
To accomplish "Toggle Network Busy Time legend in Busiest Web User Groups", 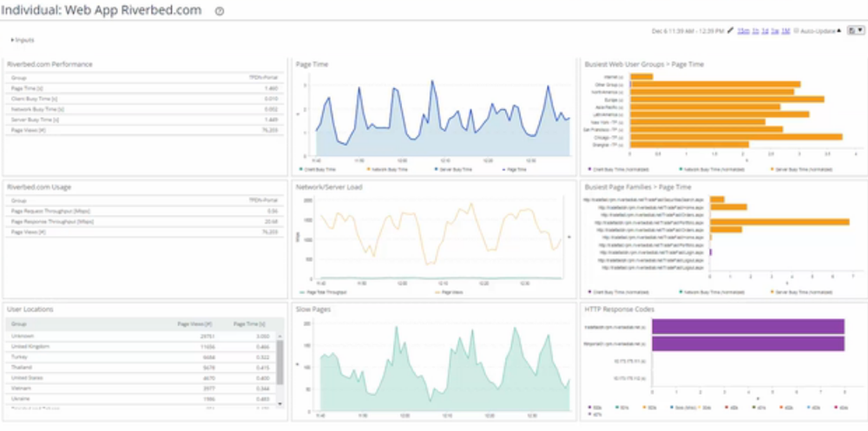I will pyautogui.click(x=711, y=169).
